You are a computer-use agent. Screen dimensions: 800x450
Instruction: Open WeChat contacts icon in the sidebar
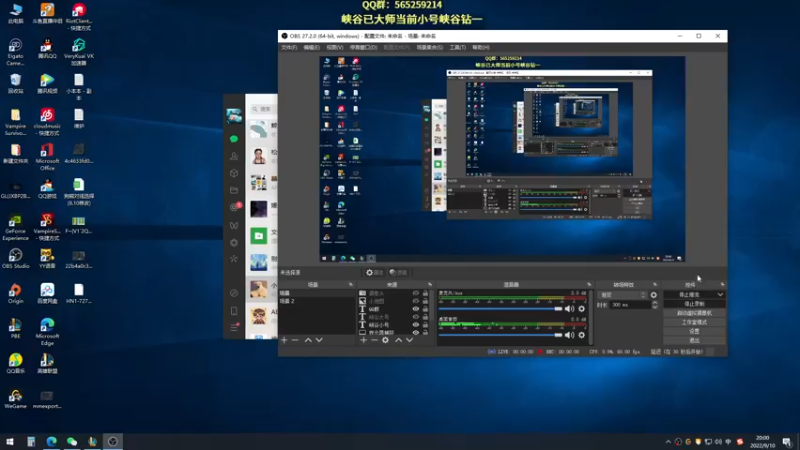pos(234,156)
